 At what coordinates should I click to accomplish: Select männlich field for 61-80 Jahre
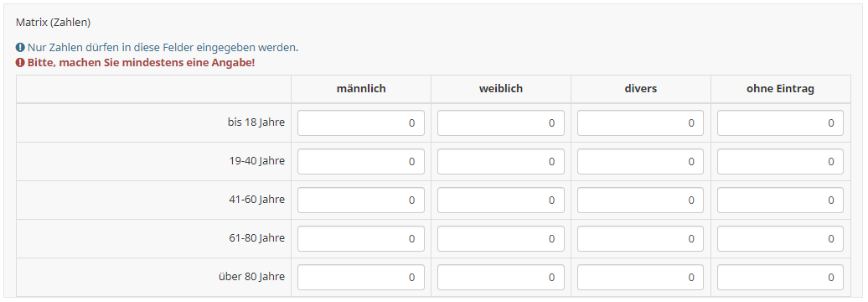[x=361, y=238]
